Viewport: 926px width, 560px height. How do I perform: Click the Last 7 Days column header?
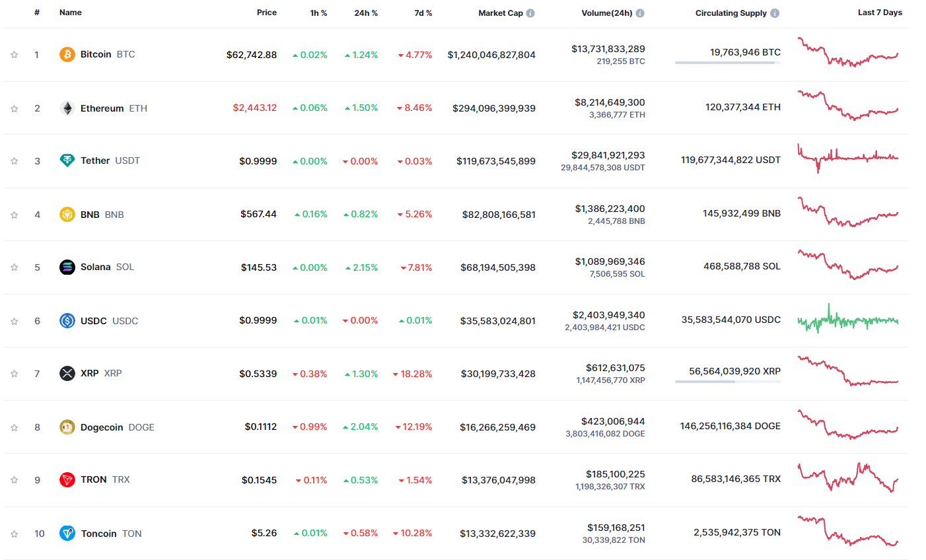(880, 13)
